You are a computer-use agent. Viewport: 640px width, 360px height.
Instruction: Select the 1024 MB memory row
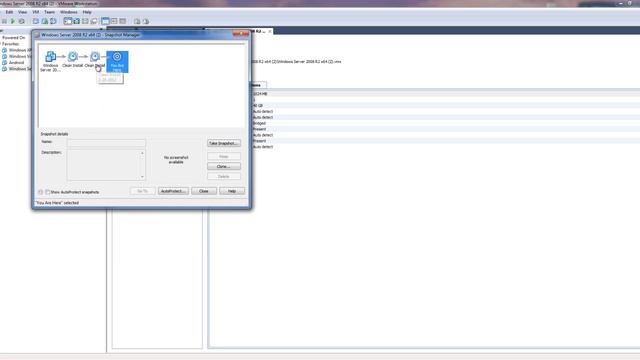click(445, 94)
